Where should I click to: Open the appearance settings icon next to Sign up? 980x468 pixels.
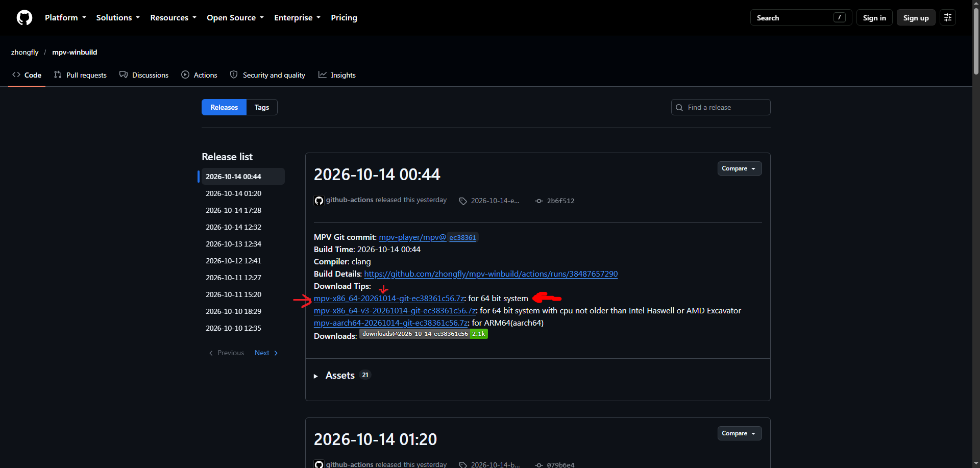pyautogui.click(x=948, y=18)
